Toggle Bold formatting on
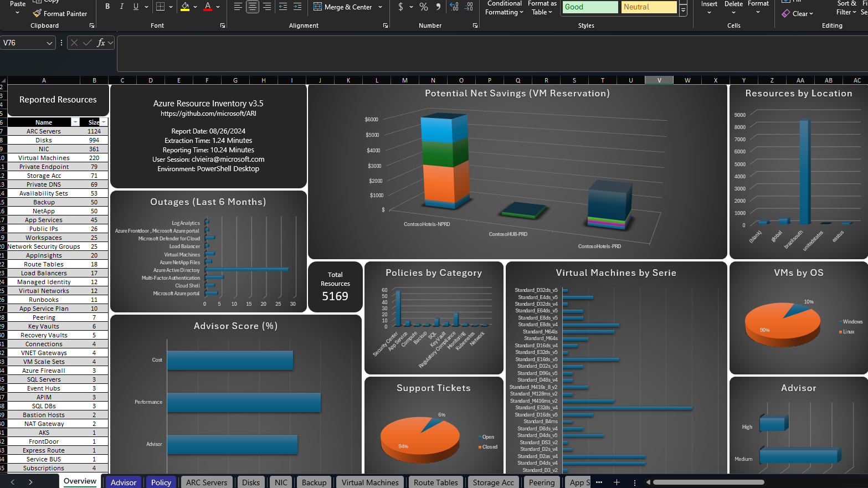 click(107, 7)
